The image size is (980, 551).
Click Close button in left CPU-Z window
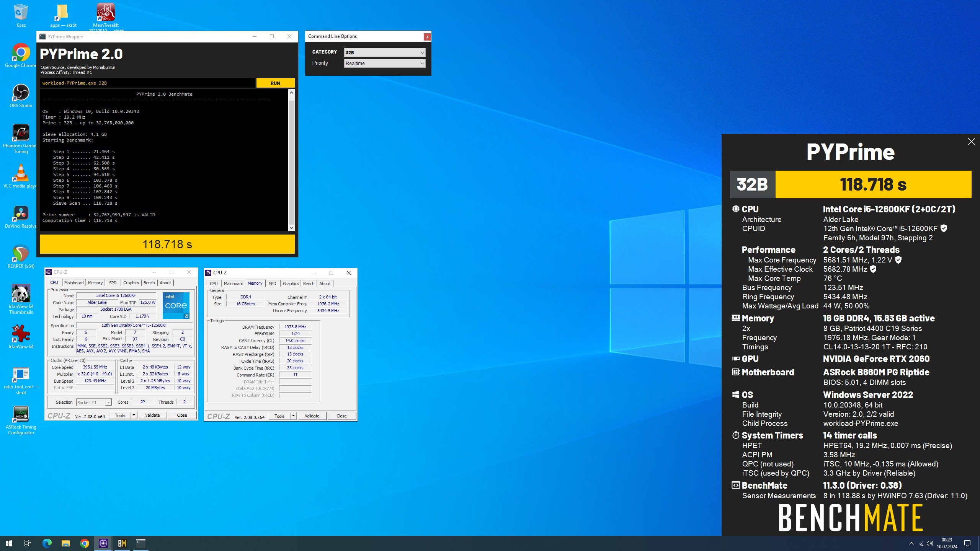[x=182, y=415]
